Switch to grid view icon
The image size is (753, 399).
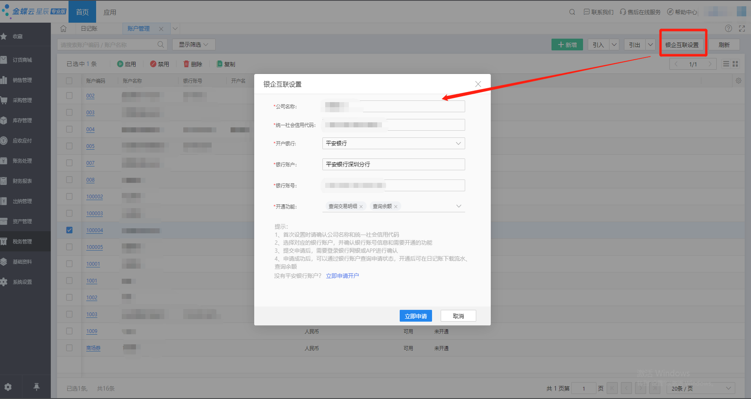pyautogui.click(x=735, y=64)
